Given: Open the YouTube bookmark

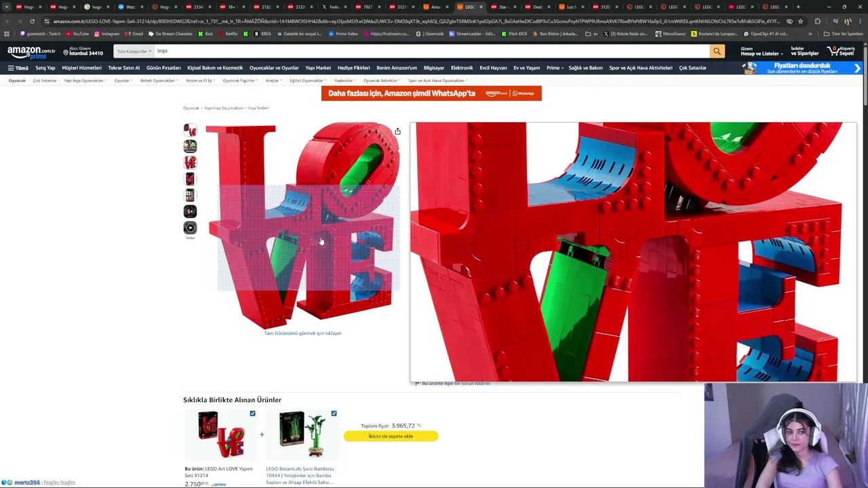Looking at the screenshot, I should click(77, 34).
